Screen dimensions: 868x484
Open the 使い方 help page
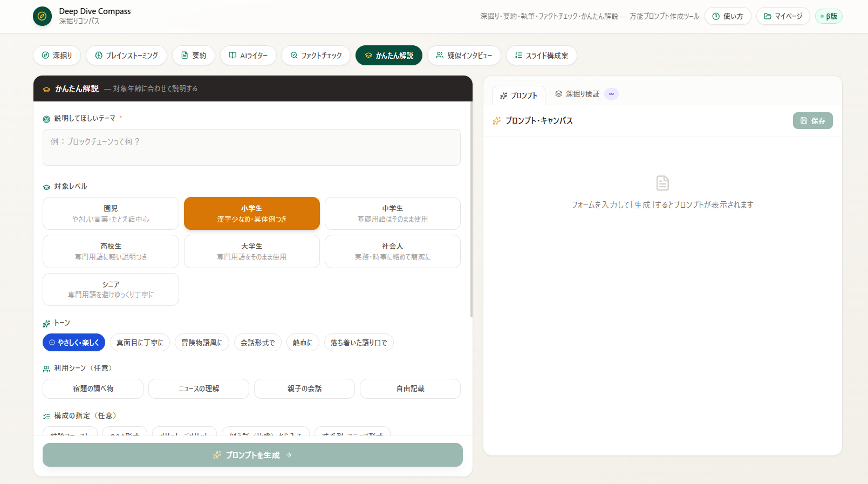(728, 16)
